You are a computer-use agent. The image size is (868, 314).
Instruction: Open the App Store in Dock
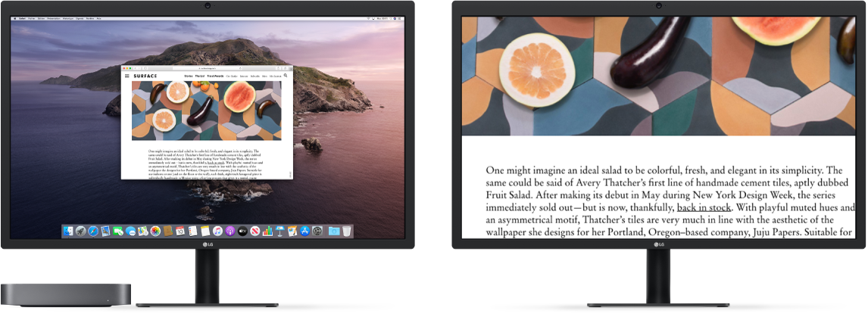tap(304, 231)
